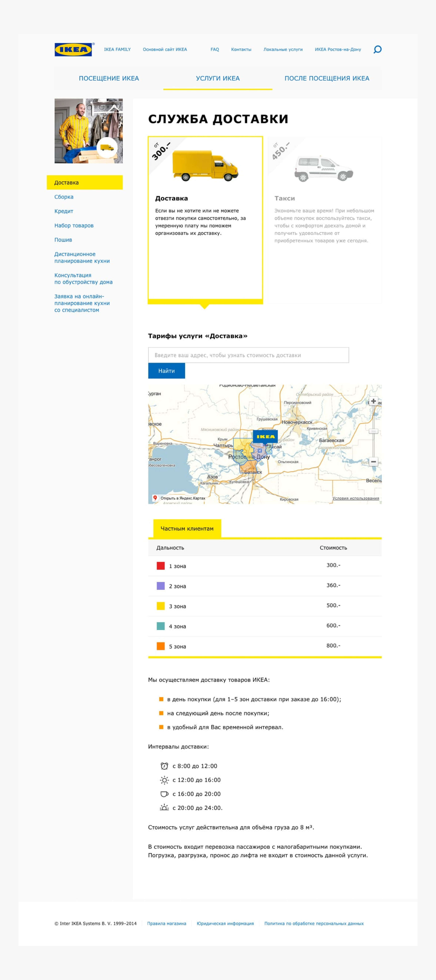Open the Контакты link
Viewport: 436px width, 980px height.
click(x=241, y=49)
